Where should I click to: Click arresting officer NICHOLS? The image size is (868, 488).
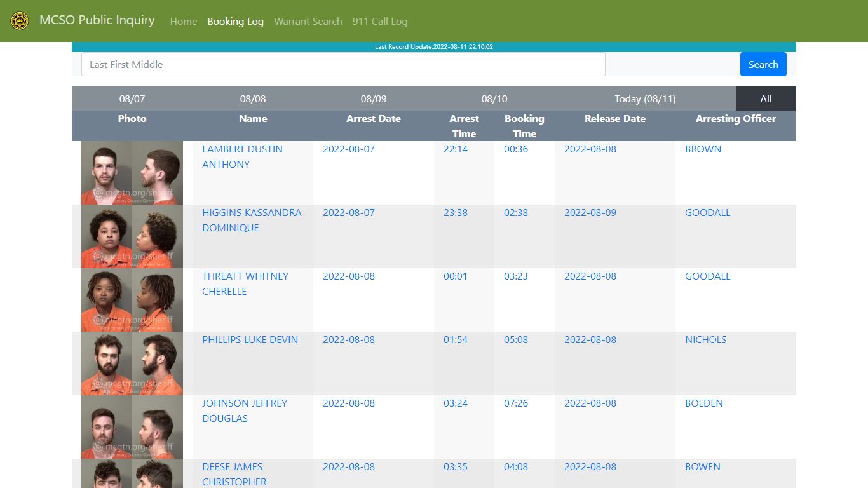point(706,339)
